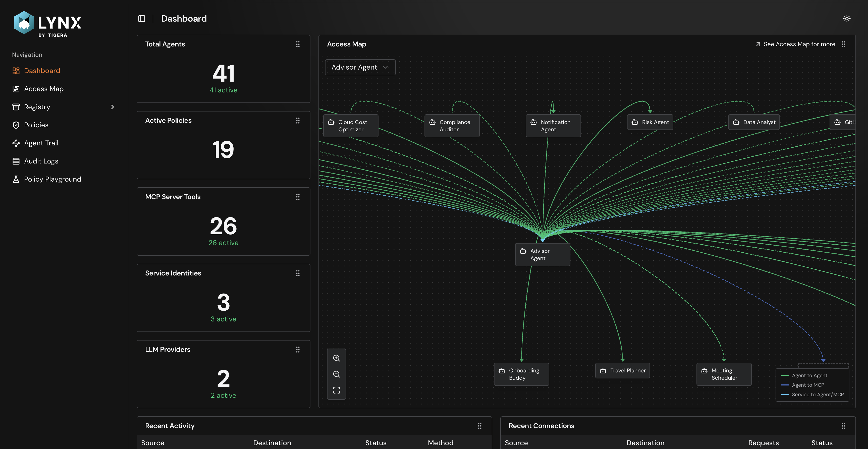Grab the Active Policies card drag handle
The width and height of the screenshot is (868, 449).
pos(298,121)
